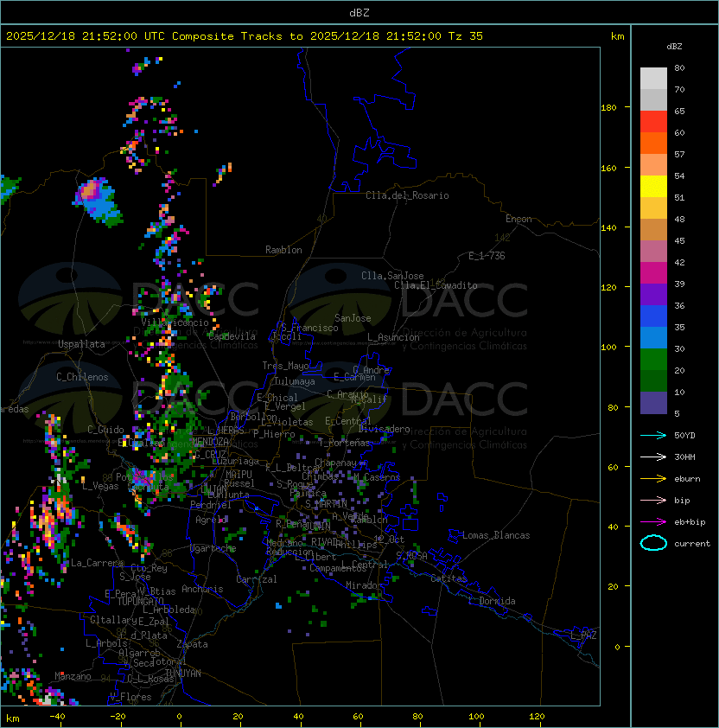This screenshot has width=719, height=728.
Task: Click the 'Clla.del_Rosario' map label
Action: click(407, 195)
